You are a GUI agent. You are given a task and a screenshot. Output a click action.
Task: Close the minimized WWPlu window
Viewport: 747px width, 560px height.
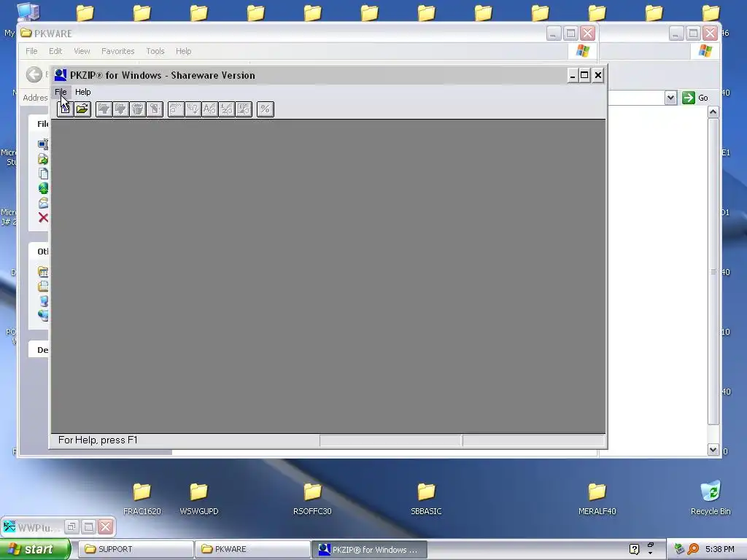pyautogui.click(x=106, y=526)
